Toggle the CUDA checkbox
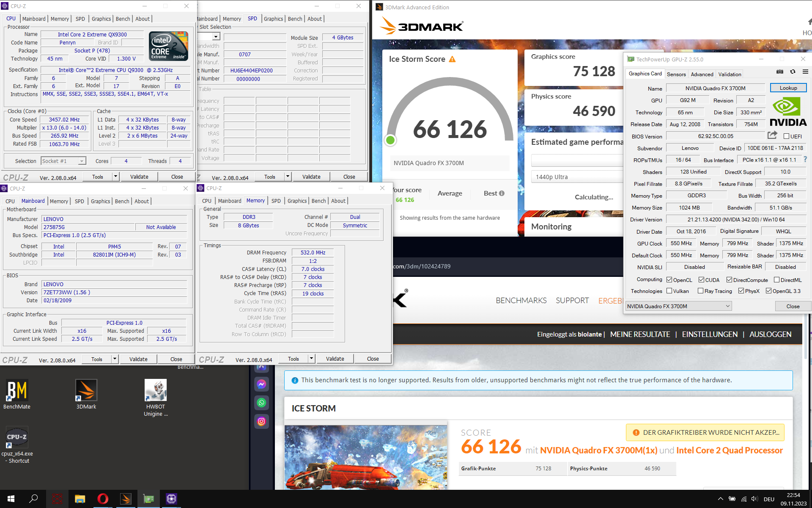 [x=701, y=280]
